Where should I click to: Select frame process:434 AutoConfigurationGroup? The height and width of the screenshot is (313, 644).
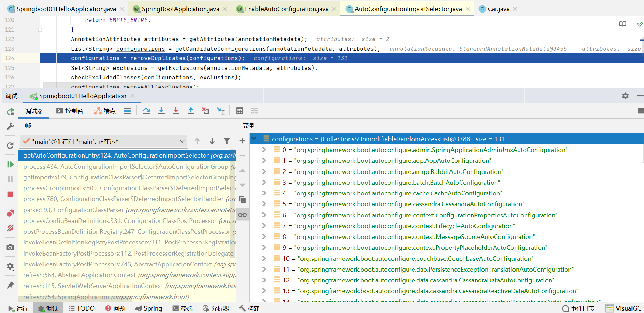[127, 166]
